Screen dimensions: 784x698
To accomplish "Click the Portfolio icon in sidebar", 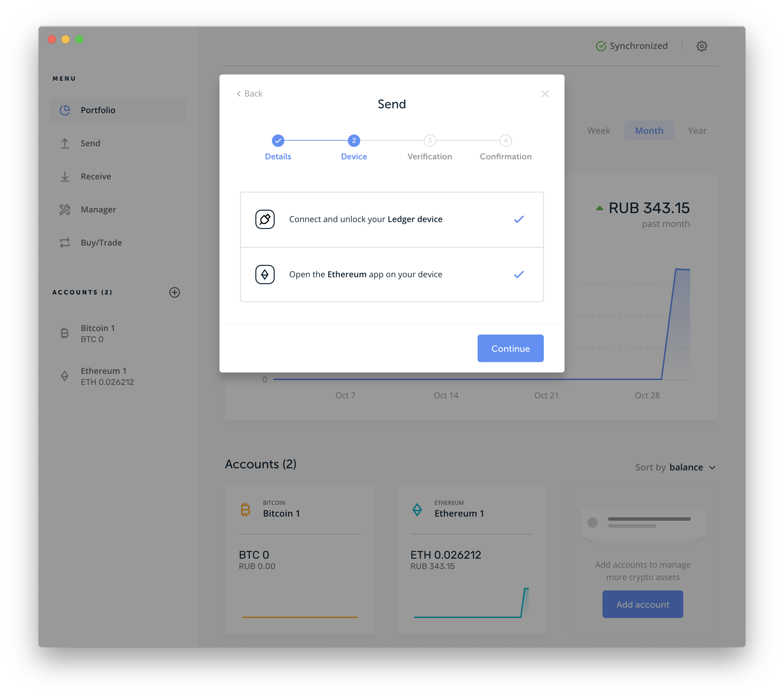I will [x=65, y=110].
